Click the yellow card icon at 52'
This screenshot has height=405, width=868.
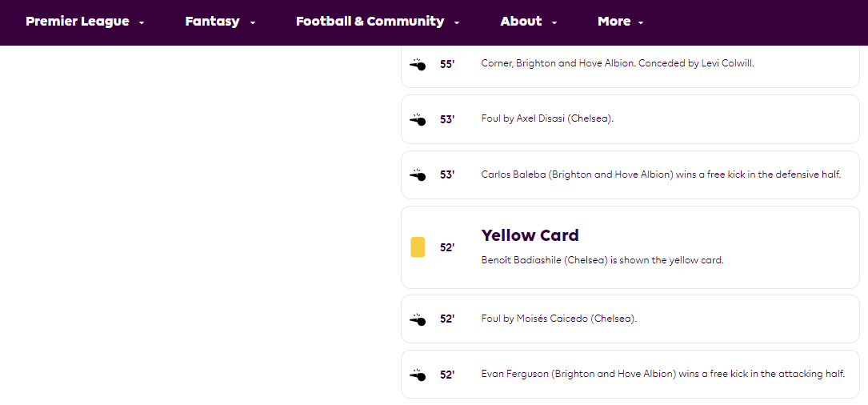tap(418, 247)
